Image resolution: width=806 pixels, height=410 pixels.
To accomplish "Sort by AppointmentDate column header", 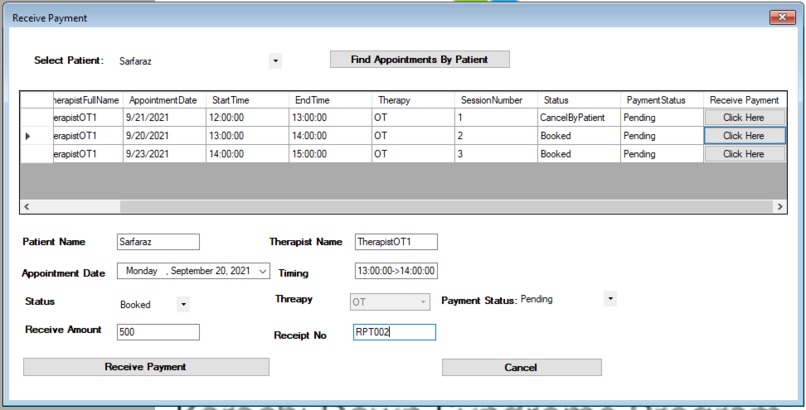I will point(164,100).
